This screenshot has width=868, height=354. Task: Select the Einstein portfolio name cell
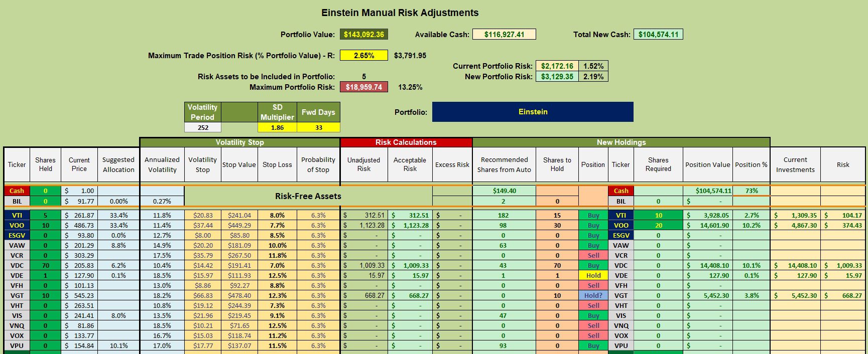[533, 112]
